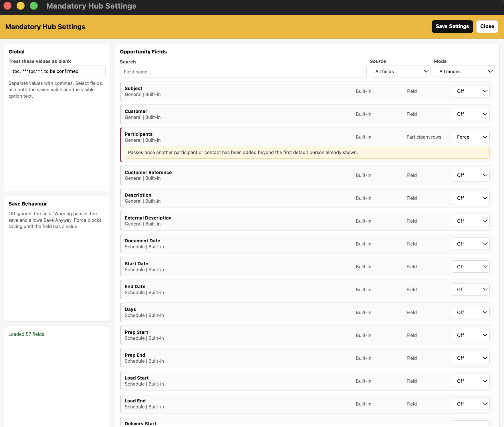
Task: Click the Save Settings button
Action: point(452,26)
